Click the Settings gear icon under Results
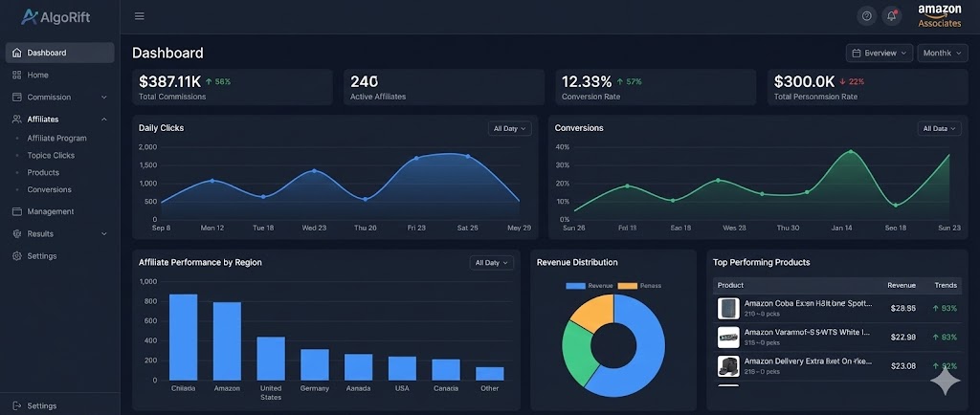This screenshot has width=980, height=415. click(17, 256)
